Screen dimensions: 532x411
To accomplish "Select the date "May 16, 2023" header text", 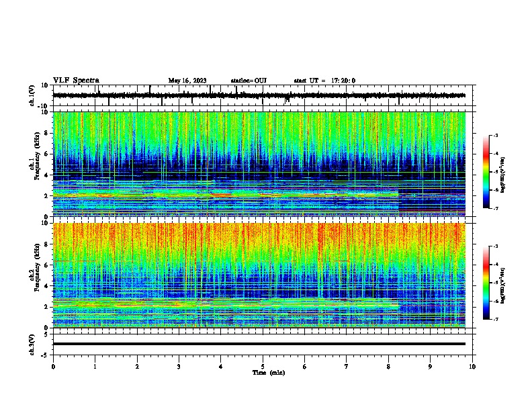I will pyautogui.click(x=187, y=81).
